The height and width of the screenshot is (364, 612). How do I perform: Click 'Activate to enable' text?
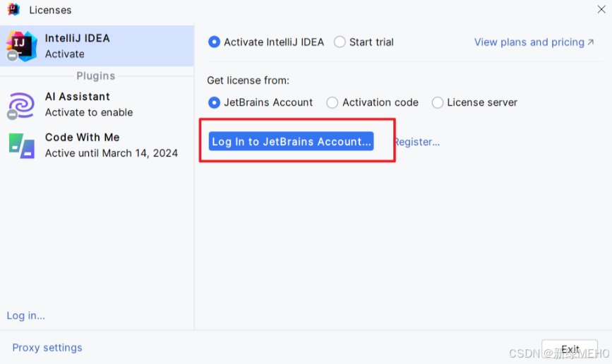89,112
